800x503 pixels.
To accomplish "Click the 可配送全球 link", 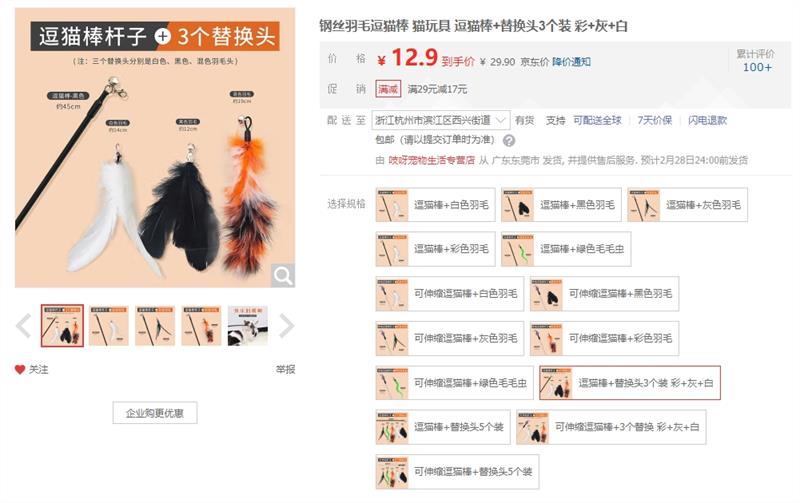I will pyautogui.click(x=597, y=120).
